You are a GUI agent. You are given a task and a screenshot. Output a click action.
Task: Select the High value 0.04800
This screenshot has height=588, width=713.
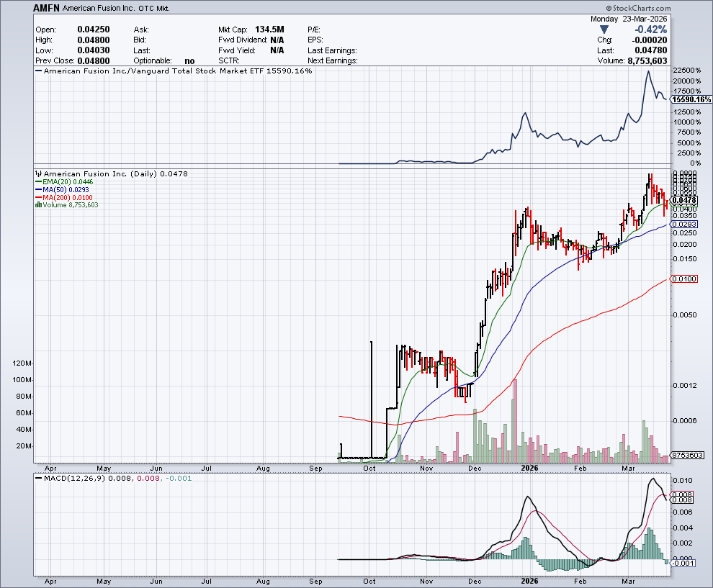pos(93,40)
